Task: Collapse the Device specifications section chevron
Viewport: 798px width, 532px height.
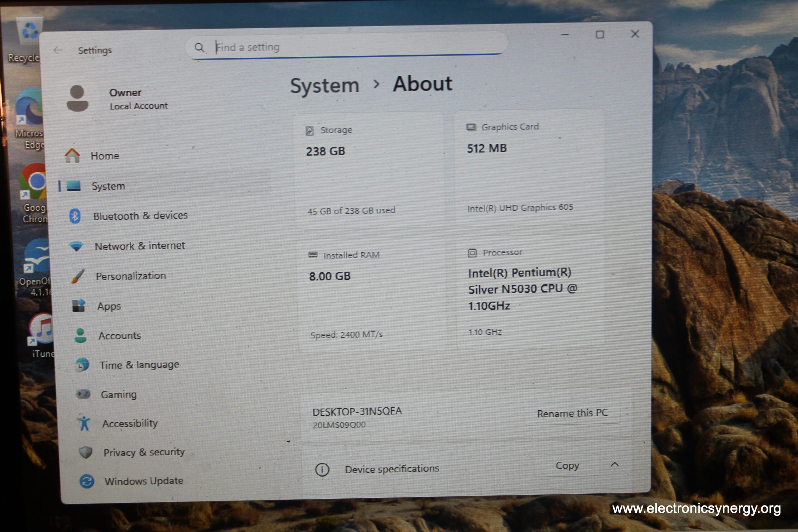Action: tap(615, 464)
